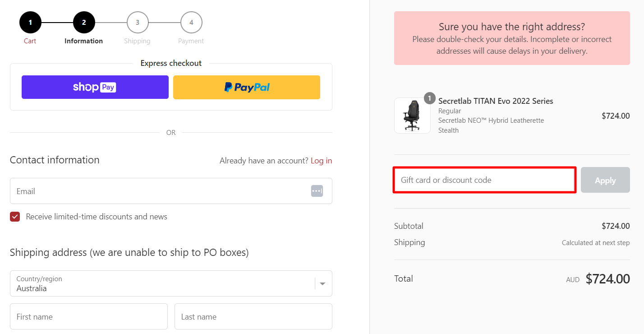Click the gift card or discount code field

(x=484, y=180)
